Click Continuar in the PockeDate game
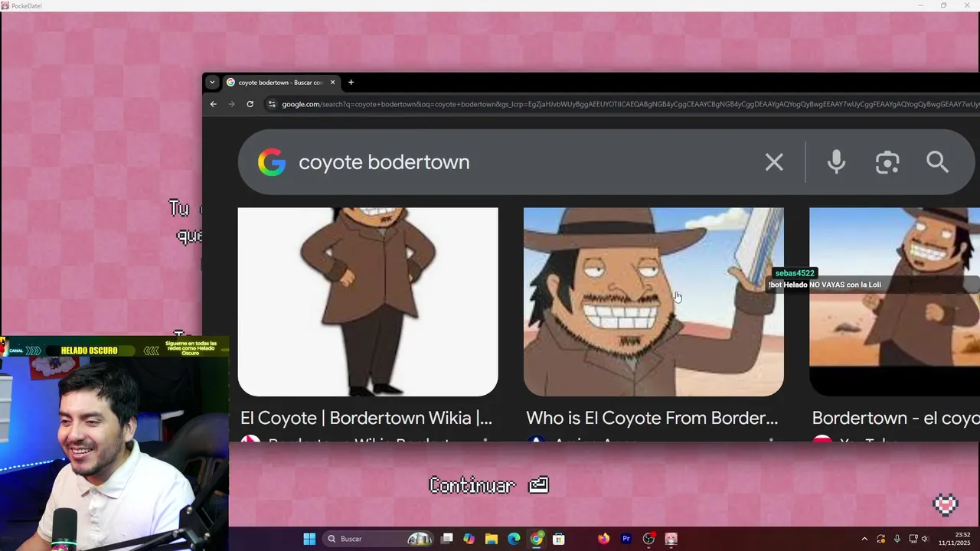 [x=488, y=485]
